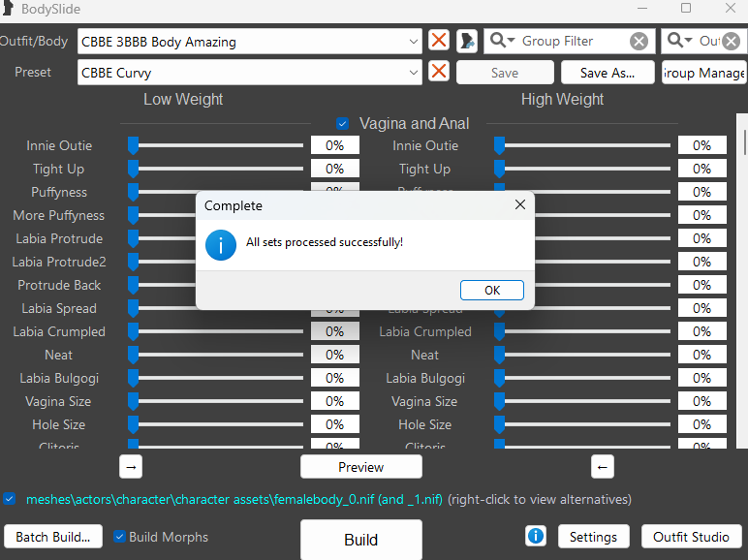Open Outfit Filter search magnifier menu
Screen dimensions: 748x560
(x=679, y=41)
